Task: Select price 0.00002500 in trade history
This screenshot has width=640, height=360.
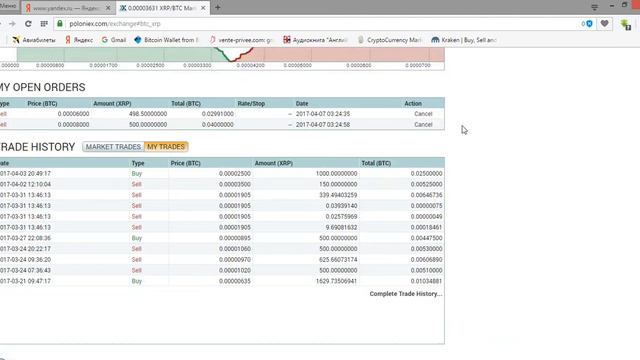Action: pos(235,173)
